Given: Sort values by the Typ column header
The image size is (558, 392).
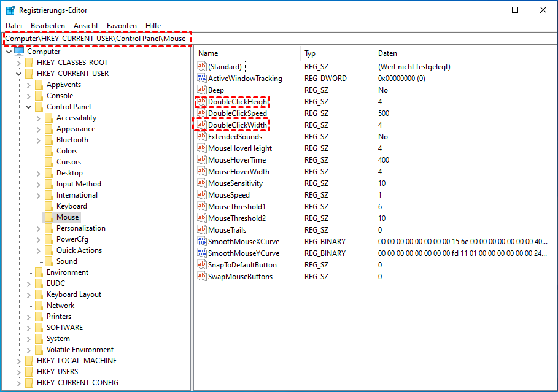Looking at the screenshot, I should pos(337,53).
